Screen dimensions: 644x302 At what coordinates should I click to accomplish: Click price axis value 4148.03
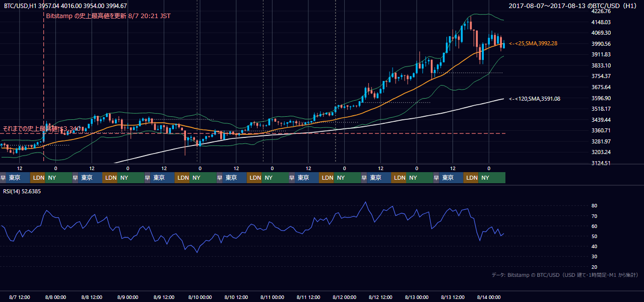[x=601, y=22]
